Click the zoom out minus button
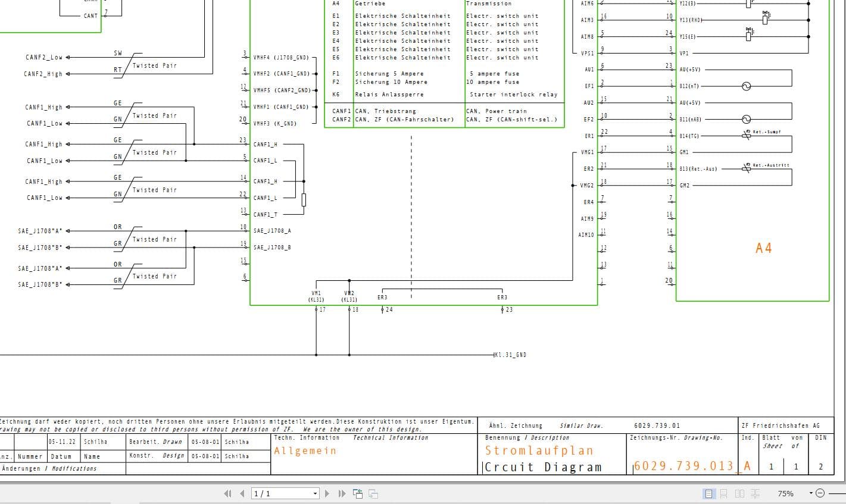The image size is (846, 504). (x=820, y=493)
